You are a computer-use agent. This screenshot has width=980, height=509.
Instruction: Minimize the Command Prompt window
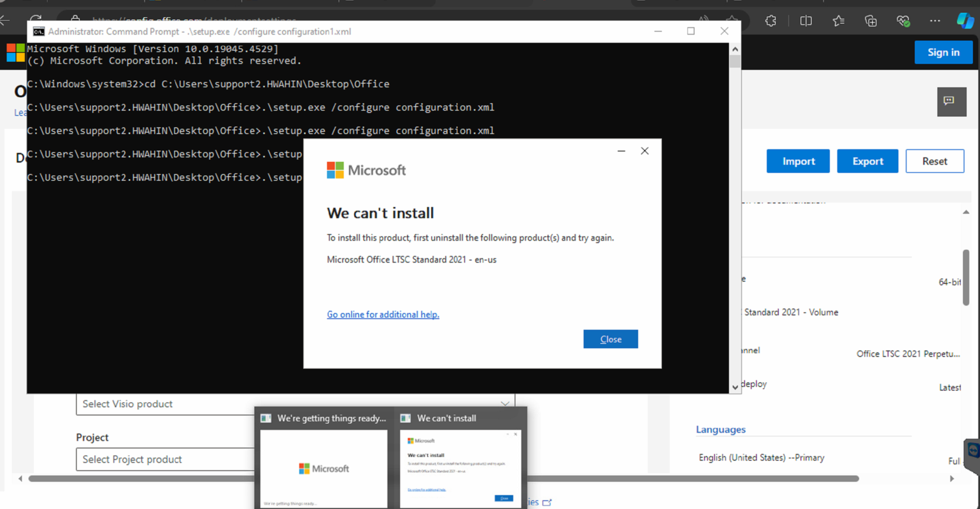[658, 31]
